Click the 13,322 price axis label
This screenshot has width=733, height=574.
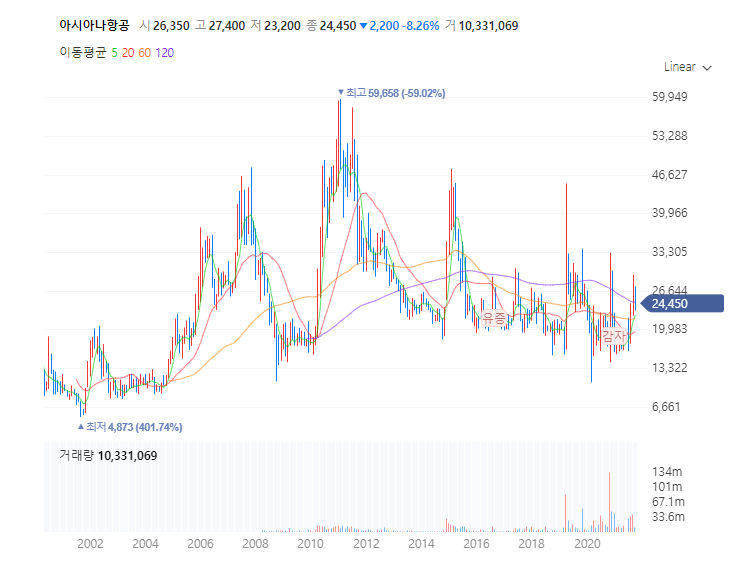670,368
